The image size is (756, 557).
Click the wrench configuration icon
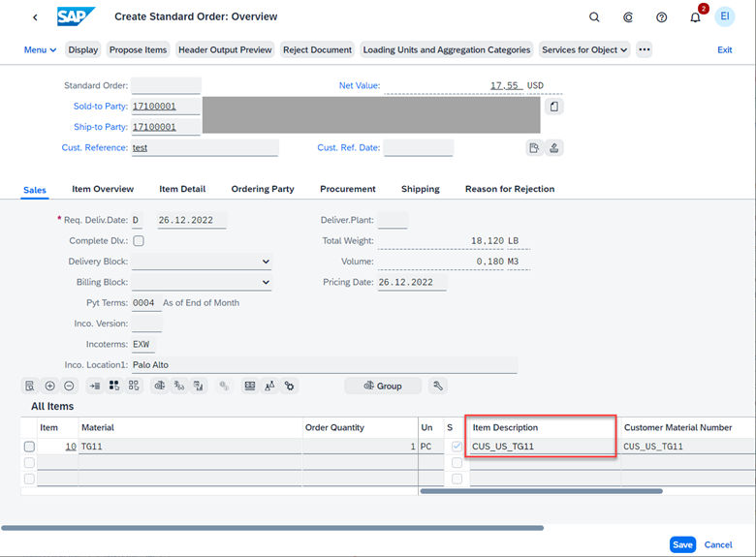coord(438,386)
